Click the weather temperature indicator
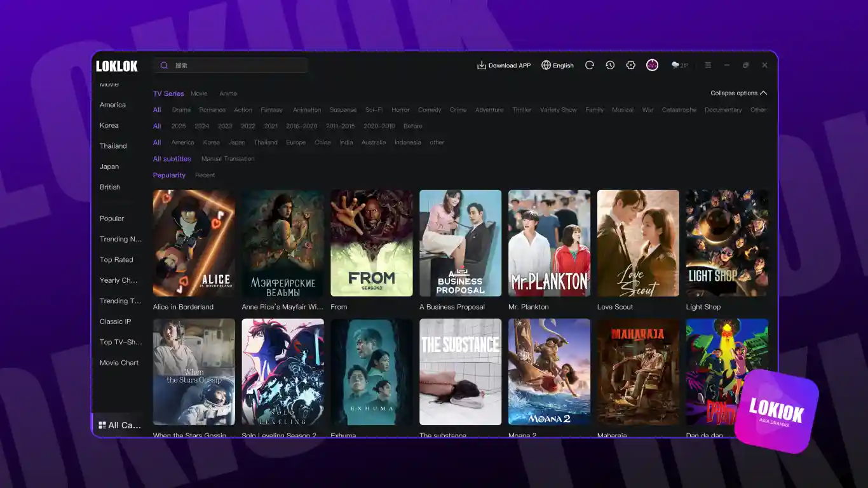The image size is (868, 488). click(680, 65)
